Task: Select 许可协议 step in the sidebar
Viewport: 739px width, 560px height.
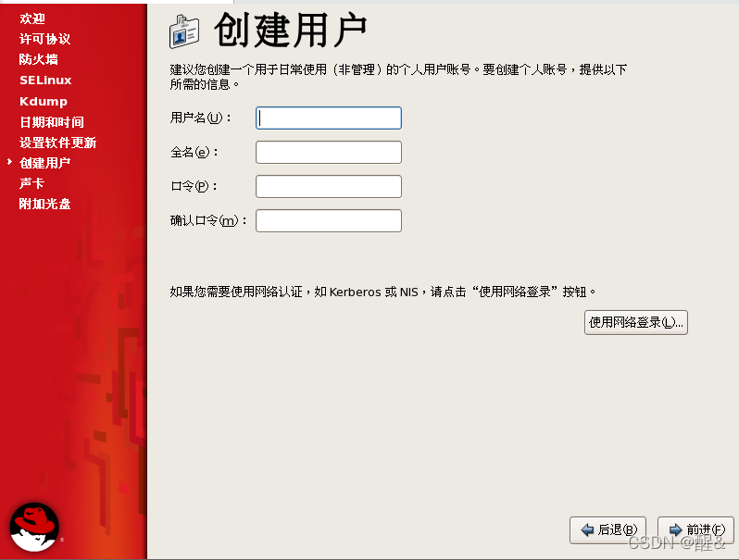Action: pyautogui.click(x=44, y=39)
